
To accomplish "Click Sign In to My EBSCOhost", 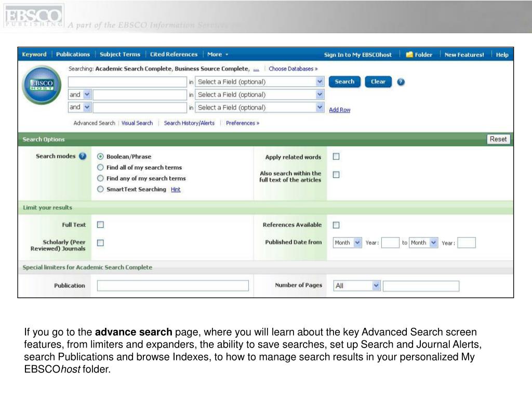I will (357, 55).
